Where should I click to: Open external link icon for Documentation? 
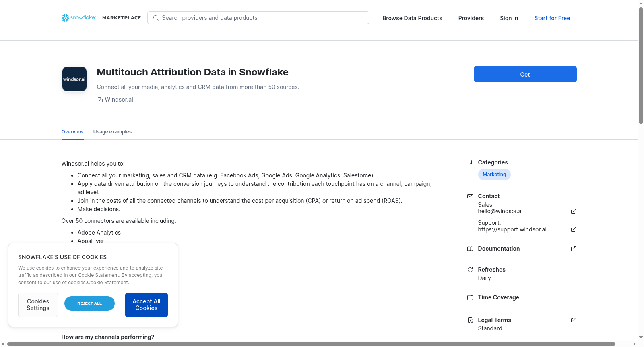574,249
